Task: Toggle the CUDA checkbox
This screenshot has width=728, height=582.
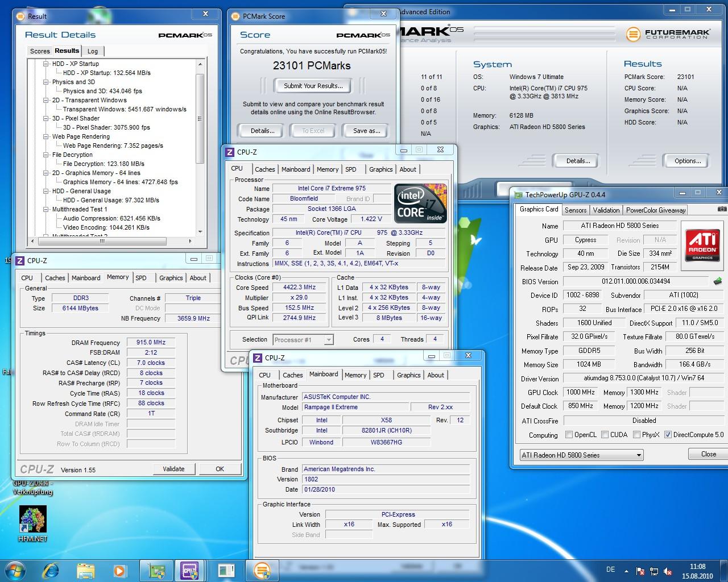Action: (x=605, y=435)
